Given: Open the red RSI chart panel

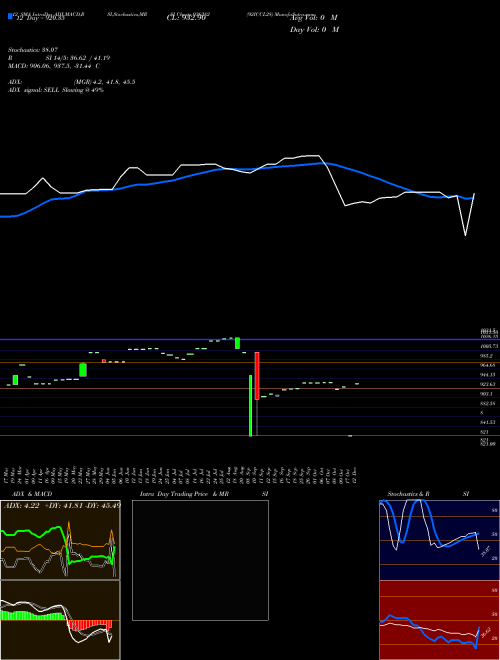Looking at the screenshot, I should tap(439, 620).
